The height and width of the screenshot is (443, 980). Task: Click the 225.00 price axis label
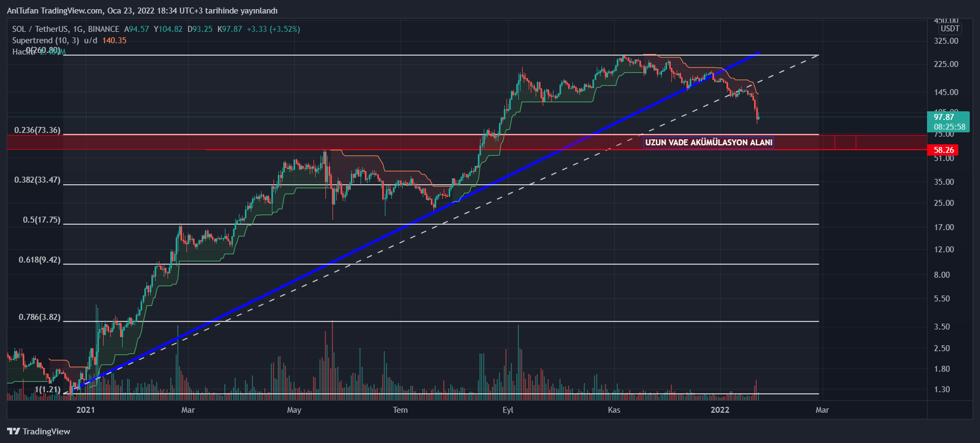[946, 64]
